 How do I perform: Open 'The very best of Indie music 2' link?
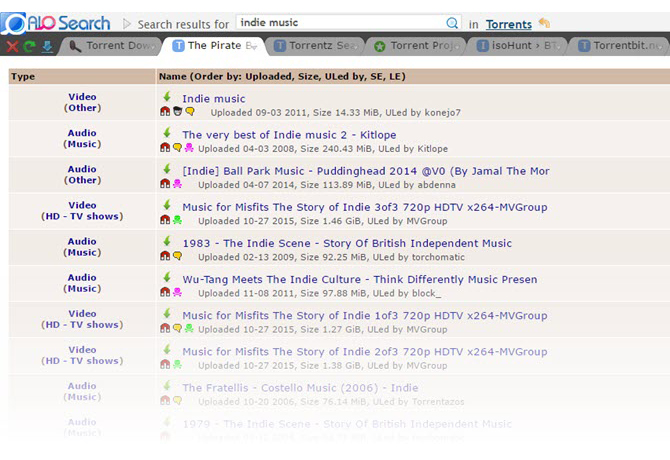289,135
